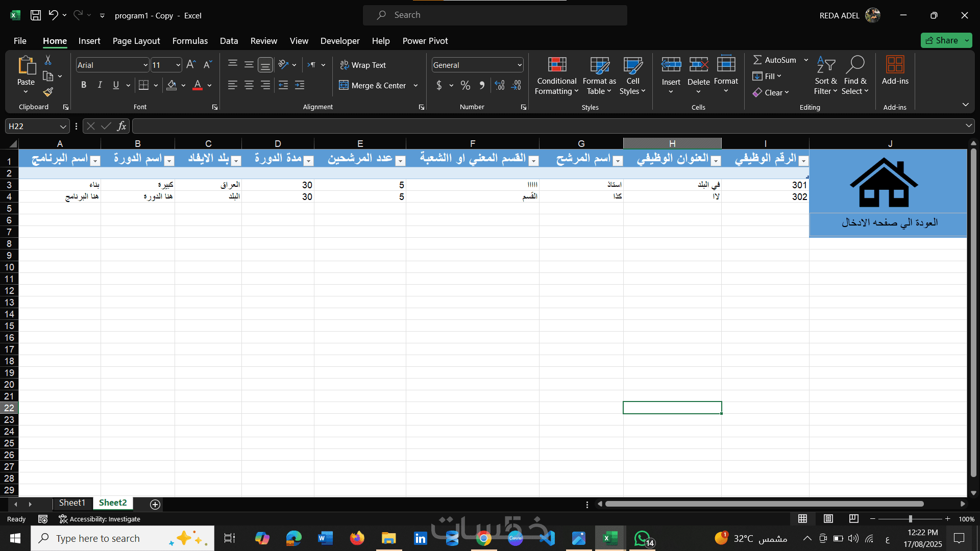Toggle Bold formatting

point(84,85)
